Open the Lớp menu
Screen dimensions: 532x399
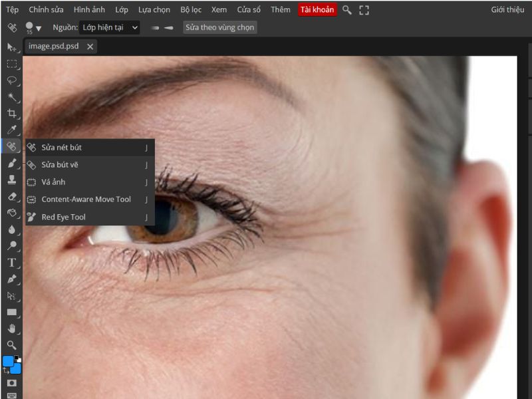point(122,9)
